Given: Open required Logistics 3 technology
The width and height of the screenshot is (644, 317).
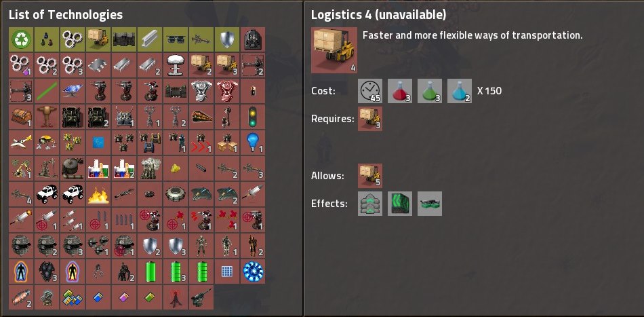Looking at the screenshot, I should [370, 119].
